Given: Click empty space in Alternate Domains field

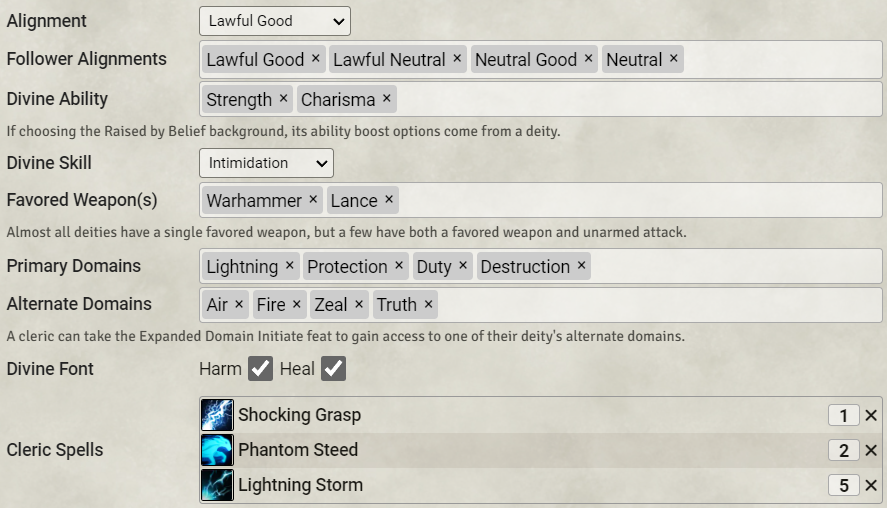Looking at the screenshot, I should [650, 304].
